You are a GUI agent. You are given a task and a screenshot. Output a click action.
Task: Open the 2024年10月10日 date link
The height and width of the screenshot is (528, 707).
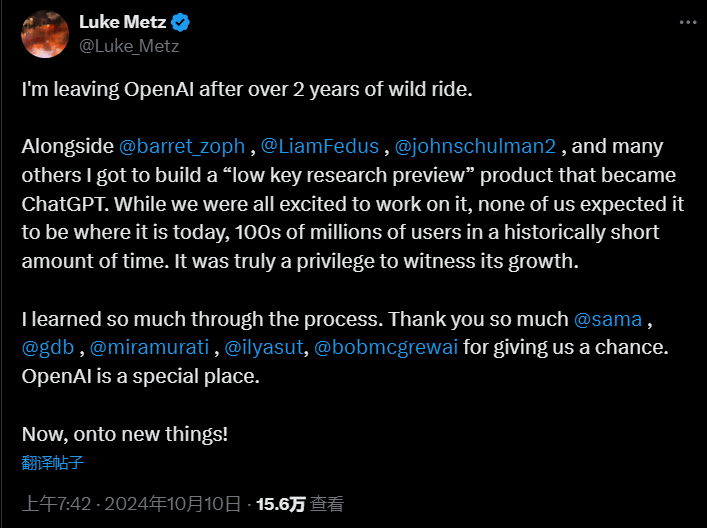[173, 504]
